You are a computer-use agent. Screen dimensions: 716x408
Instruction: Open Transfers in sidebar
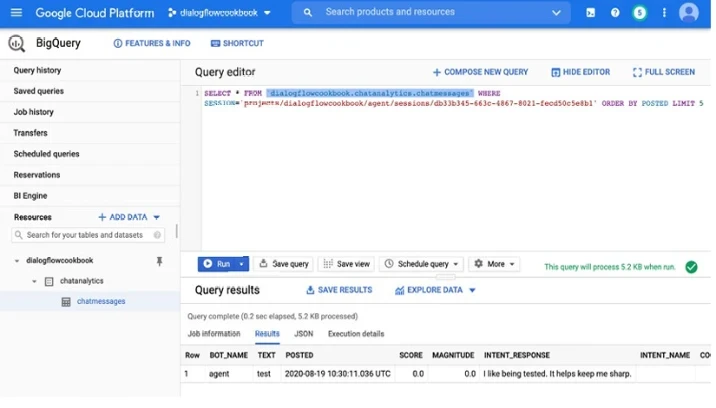pos(31,133)
